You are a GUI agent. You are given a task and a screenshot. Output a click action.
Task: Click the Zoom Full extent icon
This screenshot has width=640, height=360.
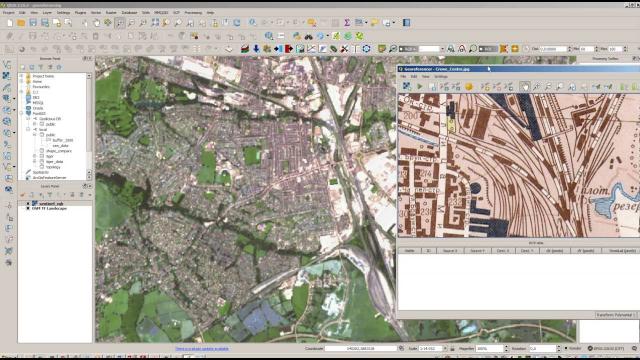click(155, 23)
